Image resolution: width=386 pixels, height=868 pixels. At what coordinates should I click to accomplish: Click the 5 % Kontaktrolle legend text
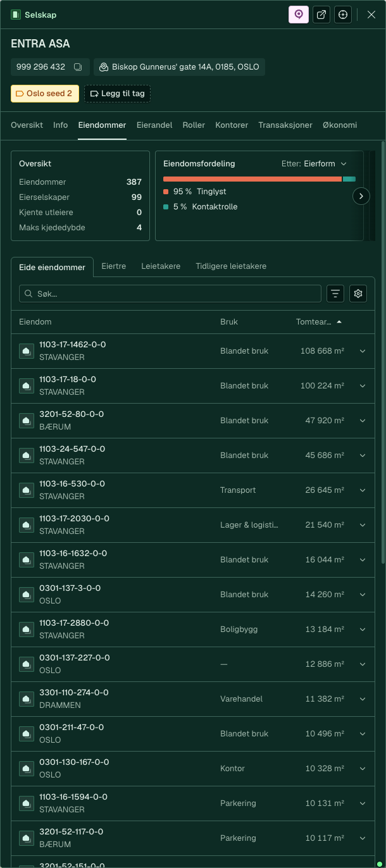tap(206, 207)
